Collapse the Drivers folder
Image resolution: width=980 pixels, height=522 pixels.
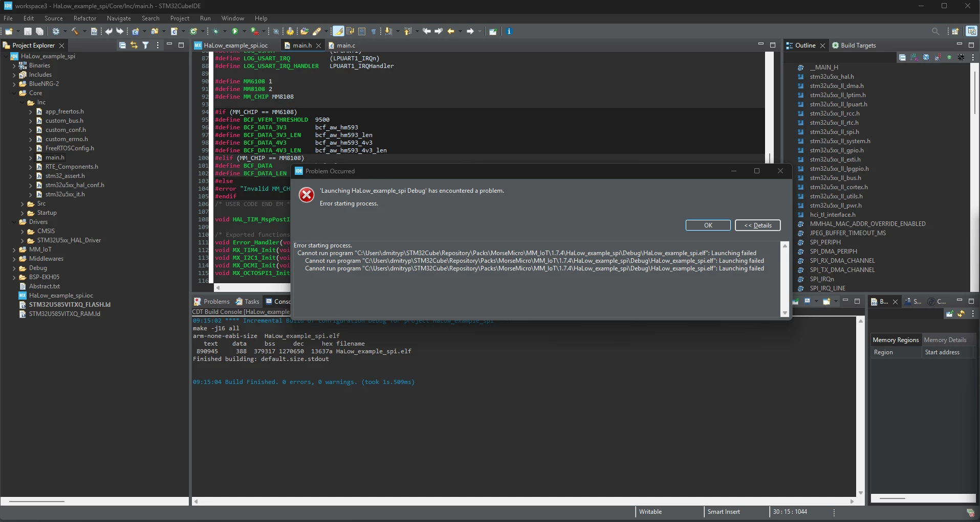[x=14, y=222]
